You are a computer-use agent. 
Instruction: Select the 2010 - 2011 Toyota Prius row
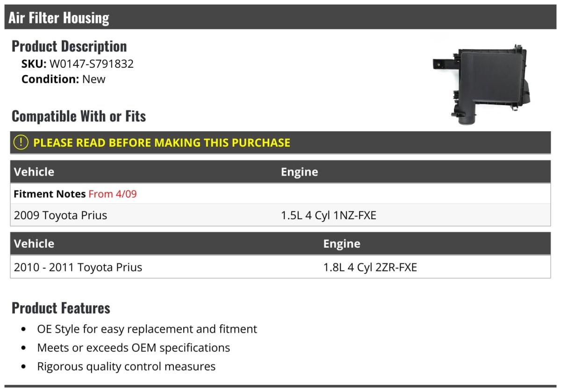(78, 267)
